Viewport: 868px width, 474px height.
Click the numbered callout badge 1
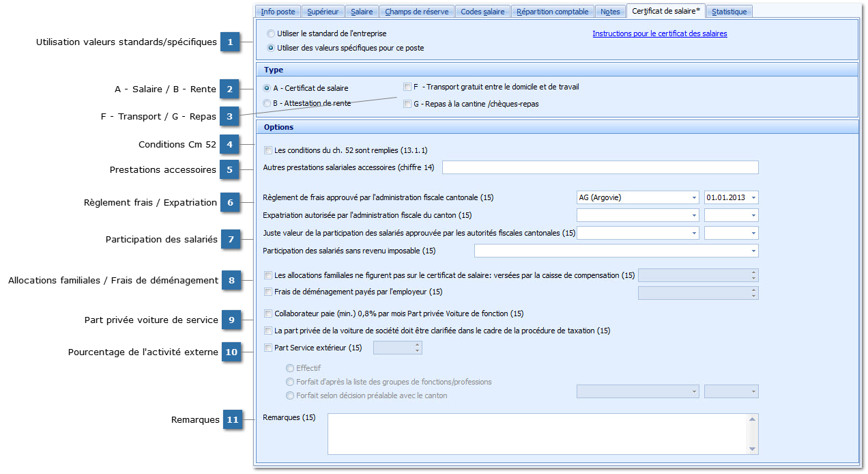230,42
